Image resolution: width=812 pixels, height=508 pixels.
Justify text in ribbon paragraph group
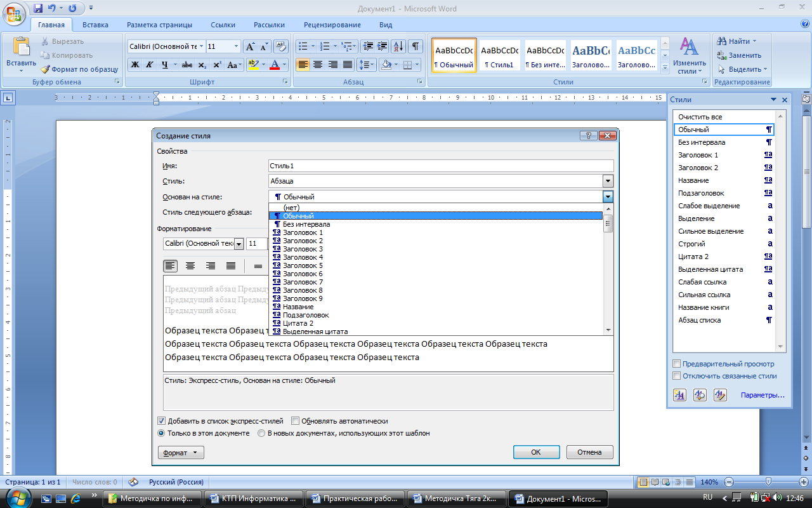(x=348, y=65)
